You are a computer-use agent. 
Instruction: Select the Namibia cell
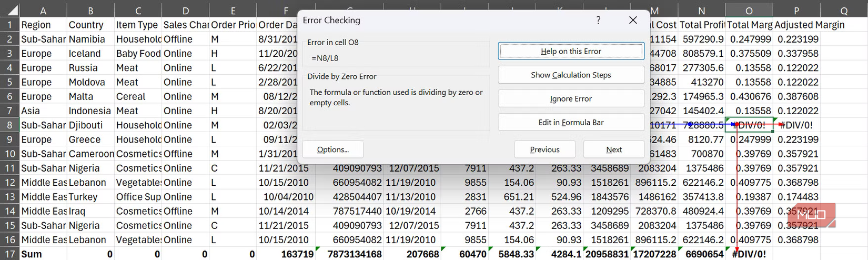click(90, 39)
